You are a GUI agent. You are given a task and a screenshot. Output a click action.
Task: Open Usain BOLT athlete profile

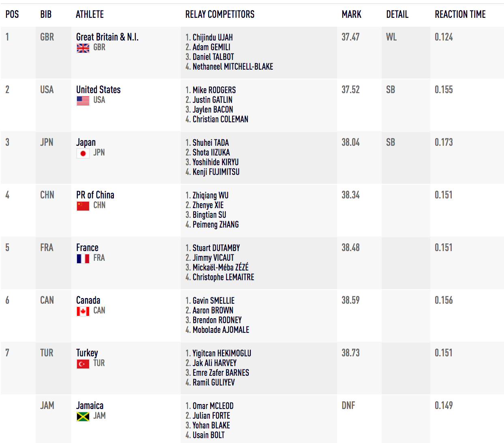coord(208,435)
